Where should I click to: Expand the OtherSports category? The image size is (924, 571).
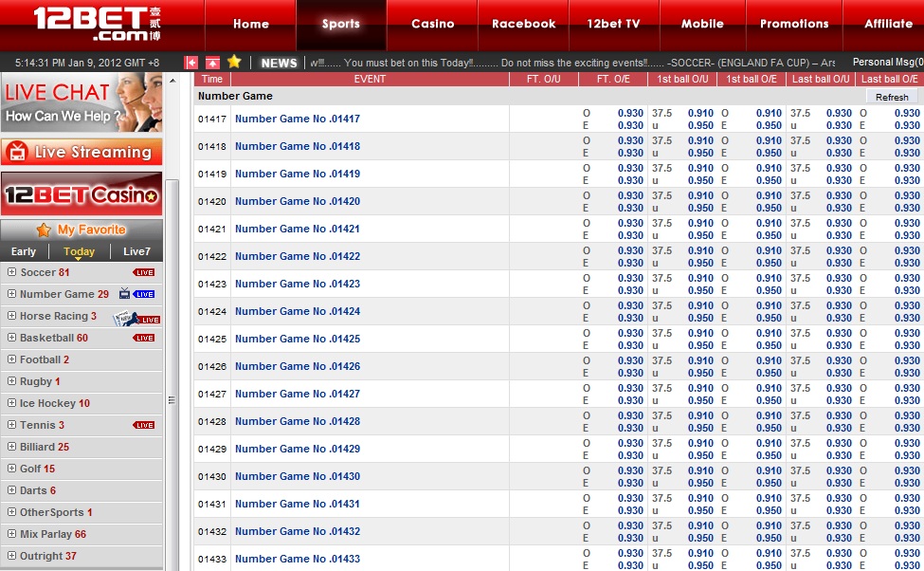pos(11,512)
